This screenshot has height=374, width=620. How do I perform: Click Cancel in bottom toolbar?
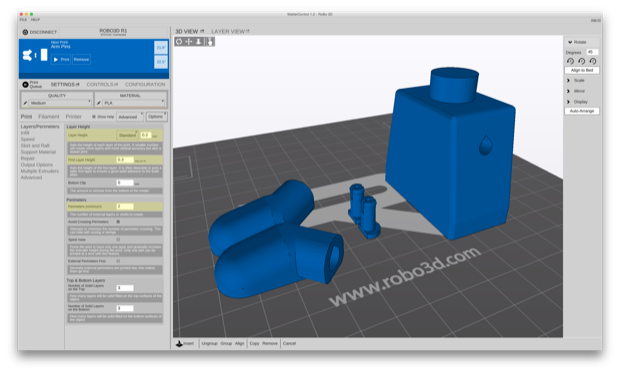click(x=289, y=344)
